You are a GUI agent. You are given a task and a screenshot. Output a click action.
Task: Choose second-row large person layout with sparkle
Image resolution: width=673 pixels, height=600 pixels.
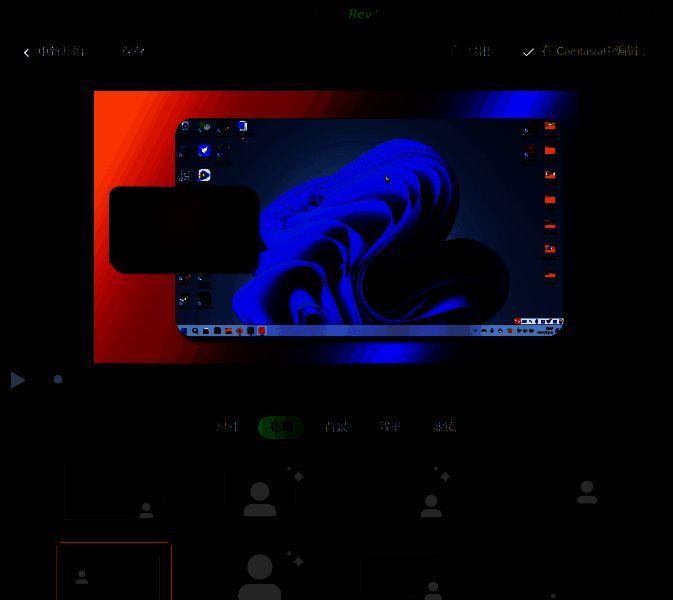(x=262, y=574)
